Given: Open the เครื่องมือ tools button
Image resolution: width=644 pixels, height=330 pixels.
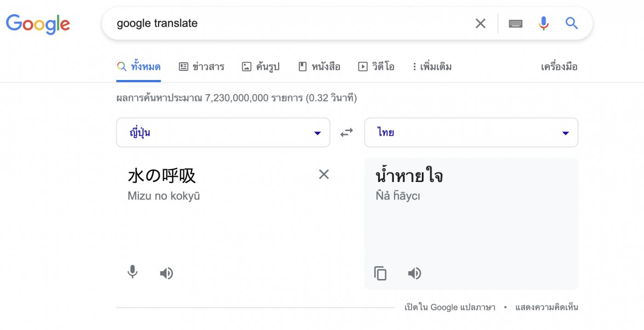Looking at the screenshot, I should click(x=559, y=67).
